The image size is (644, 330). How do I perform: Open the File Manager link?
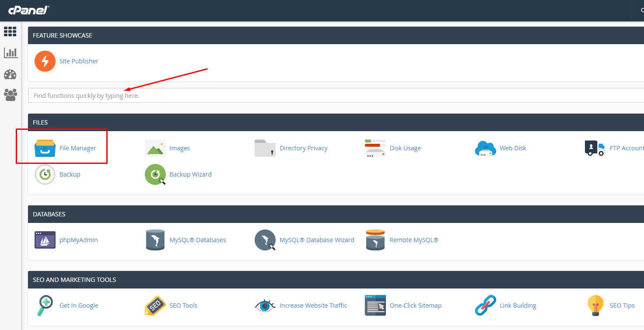click(x=78, y=148)
